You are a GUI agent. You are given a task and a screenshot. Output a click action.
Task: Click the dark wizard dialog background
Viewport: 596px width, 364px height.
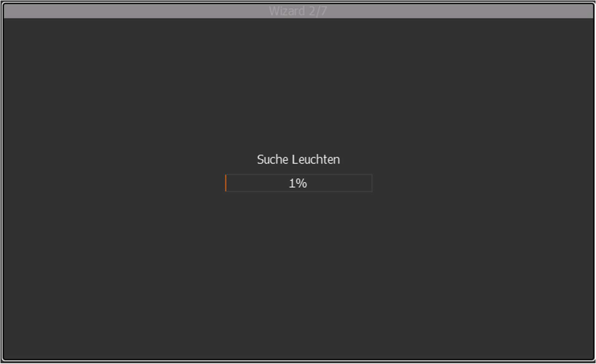[x=298, y=270]
